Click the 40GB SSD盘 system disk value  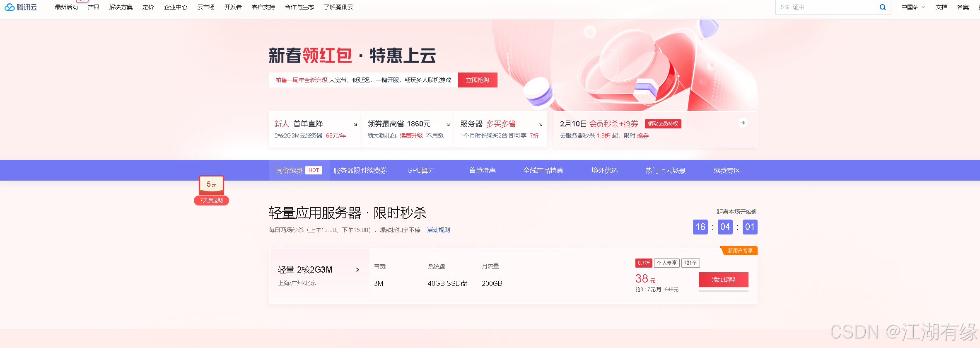[x=447, y=283]
